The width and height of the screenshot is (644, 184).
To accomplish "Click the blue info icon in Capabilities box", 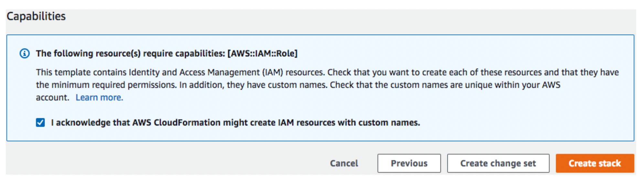I will pos(25,53).
